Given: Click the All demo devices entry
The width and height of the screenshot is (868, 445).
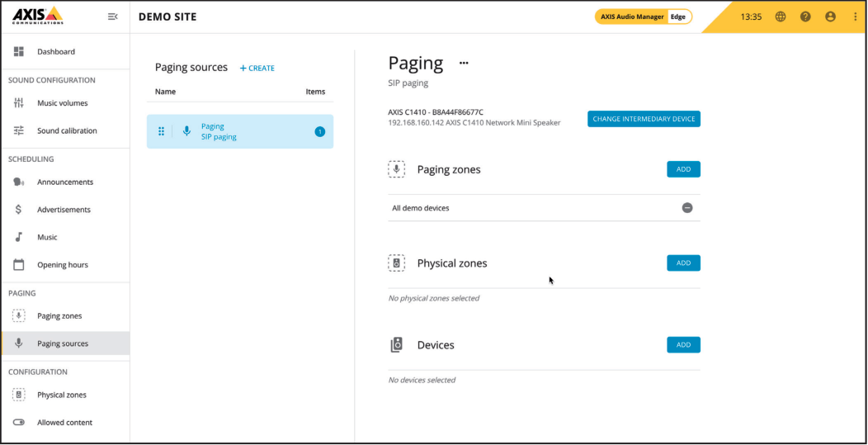Looking at the screenshot, I should click(x=421, y=208).
